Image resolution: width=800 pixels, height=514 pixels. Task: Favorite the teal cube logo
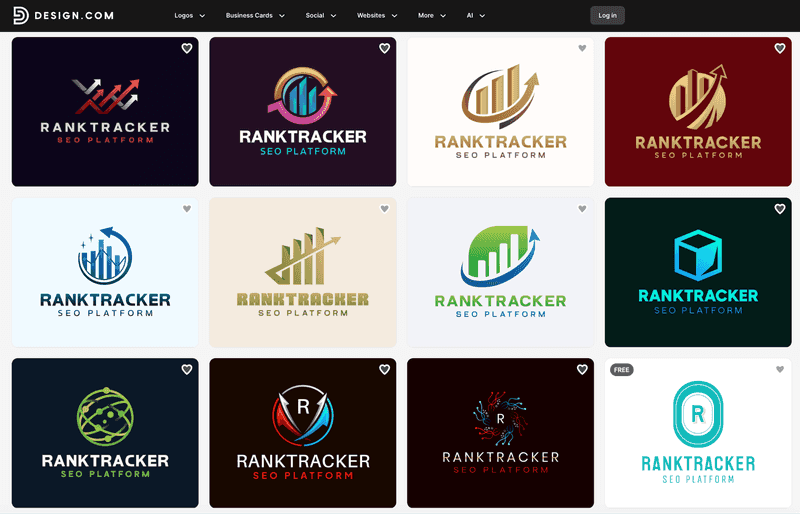pyautogui.click(x=780, y=209)
